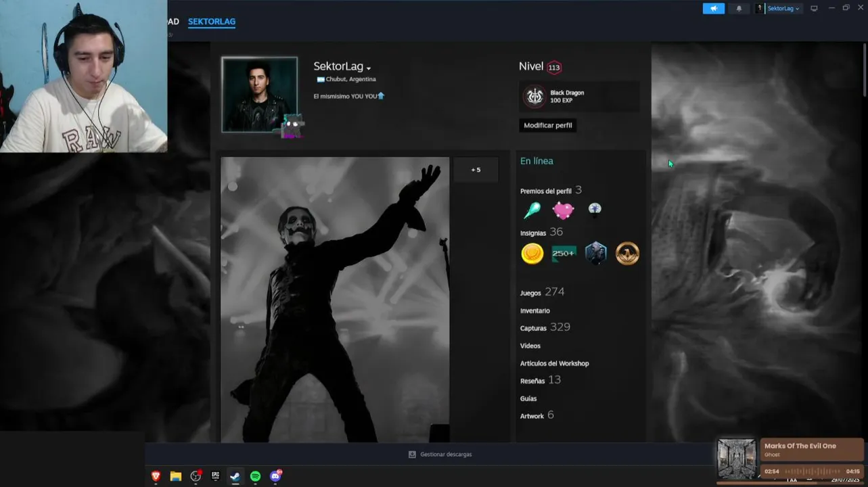Screen dimensions: 868x487
Task: Click the download icon beside Gestionar descargas
Action: [412, 455]
